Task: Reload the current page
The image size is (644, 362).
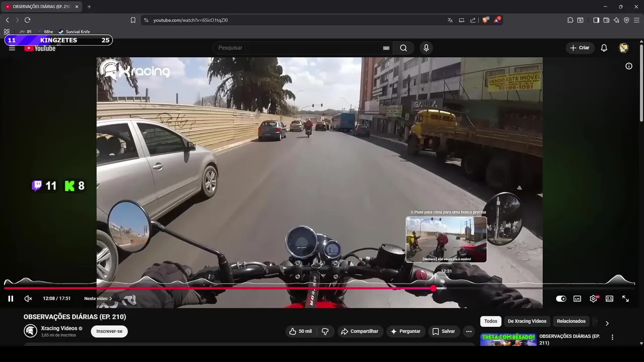Action: click(x=27, y=20)
